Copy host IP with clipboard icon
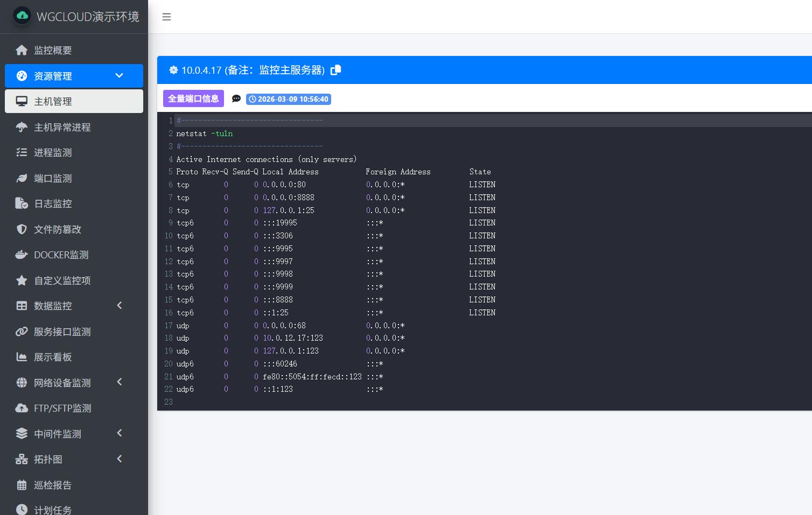The image size is (812, 515). click(335, 70)
